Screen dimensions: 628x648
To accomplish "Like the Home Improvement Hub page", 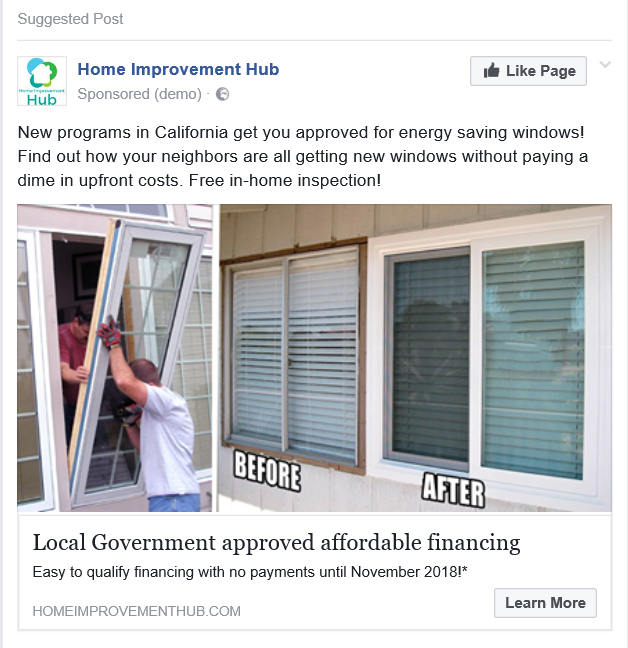I will pos(528,71).
